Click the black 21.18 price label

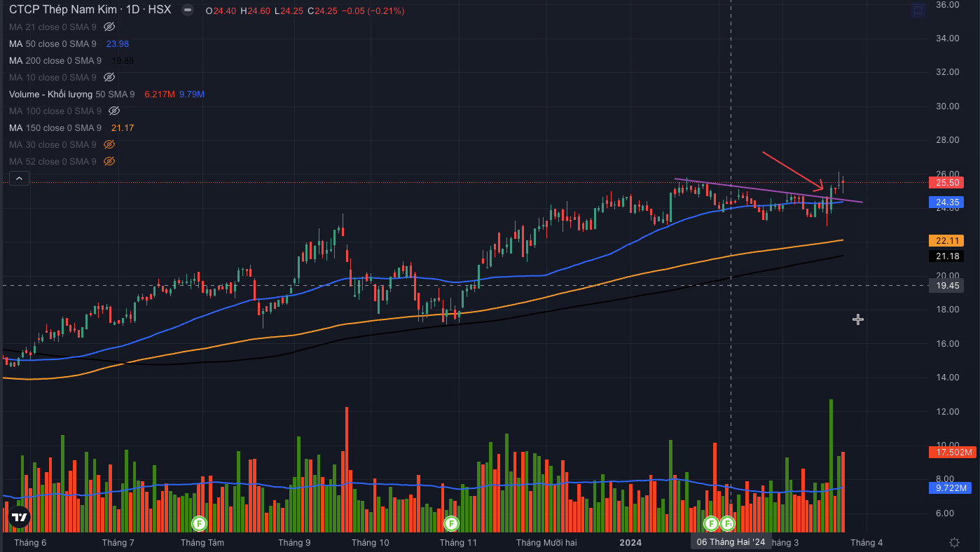(x=946, y=256)
